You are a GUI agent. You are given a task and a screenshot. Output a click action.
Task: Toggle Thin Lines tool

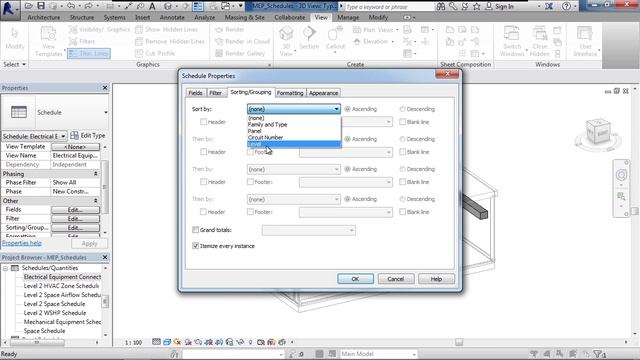(x=89, y=53)
